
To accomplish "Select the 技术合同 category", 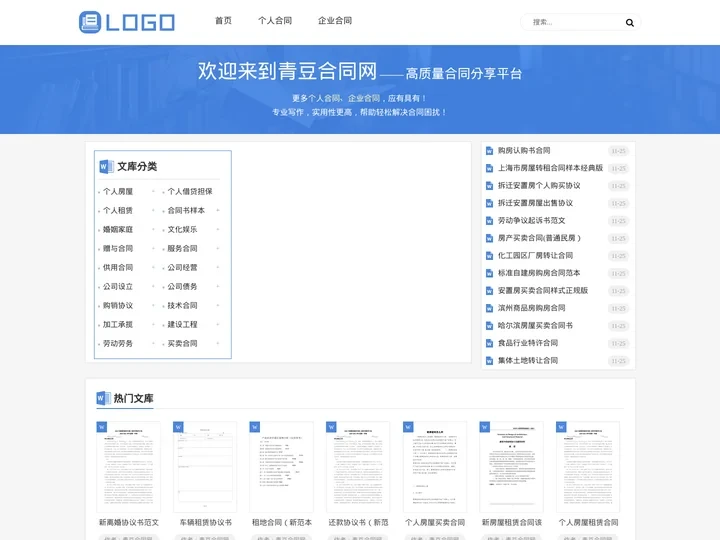I will click(x=182, y=305).
